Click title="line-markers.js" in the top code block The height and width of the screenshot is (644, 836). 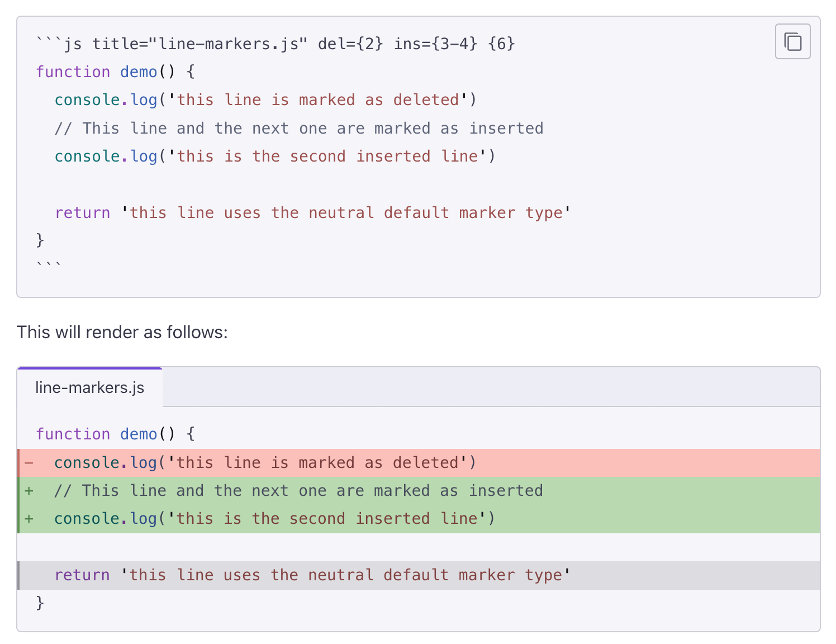pos(200,44)
